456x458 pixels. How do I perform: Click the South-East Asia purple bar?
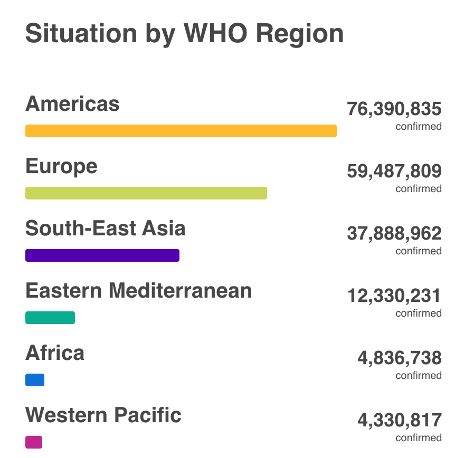(x=102, y=255)
